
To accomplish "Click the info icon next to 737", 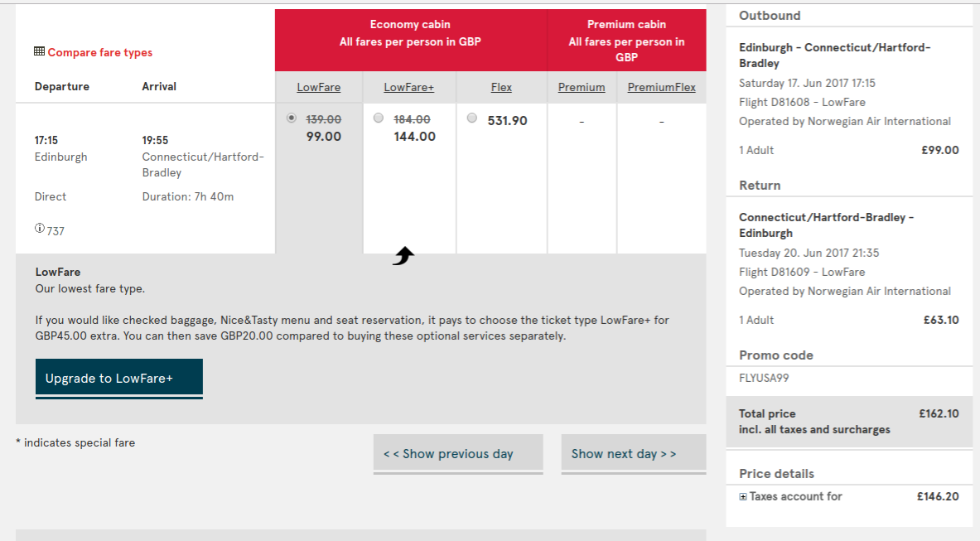I will [x=40, y=228].
